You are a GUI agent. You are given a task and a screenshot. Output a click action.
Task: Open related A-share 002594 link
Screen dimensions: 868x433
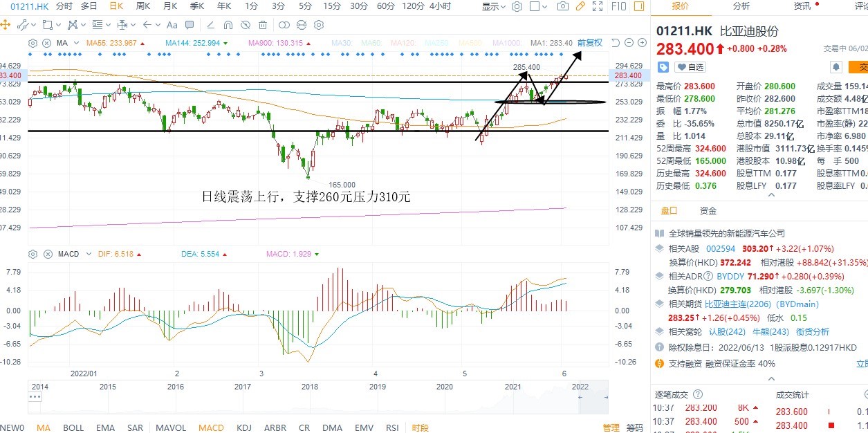click(721, 249)
